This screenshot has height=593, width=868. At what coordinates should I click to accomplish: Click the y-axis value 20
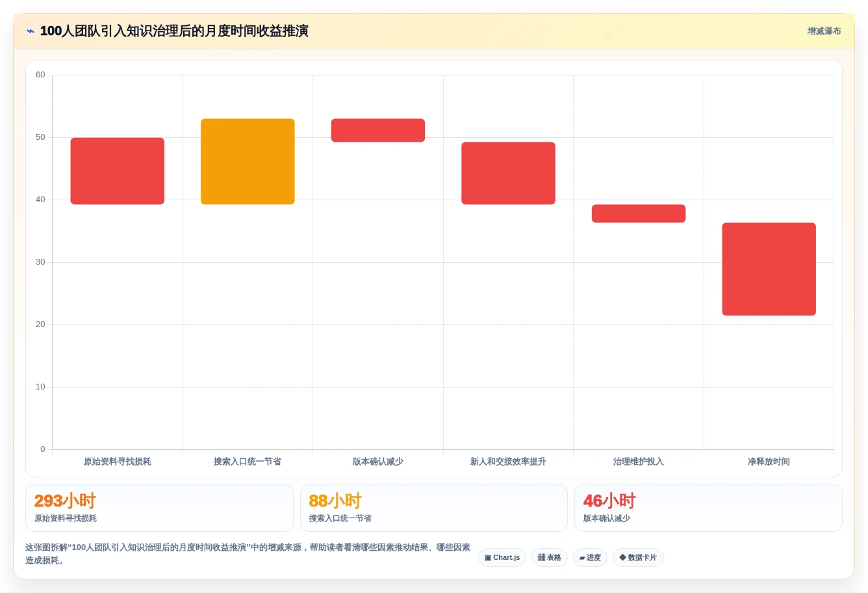[40, 324]
